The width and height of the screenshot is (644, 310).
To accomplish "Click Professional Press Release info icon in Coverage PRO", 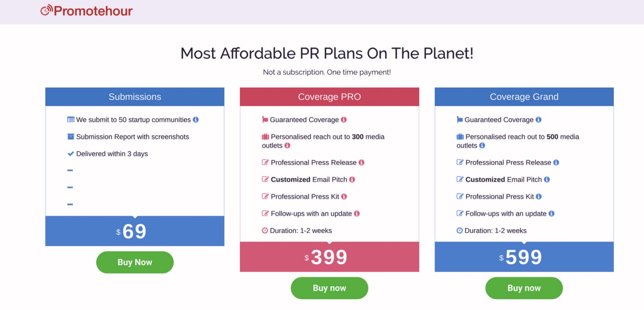I will 361,162.
